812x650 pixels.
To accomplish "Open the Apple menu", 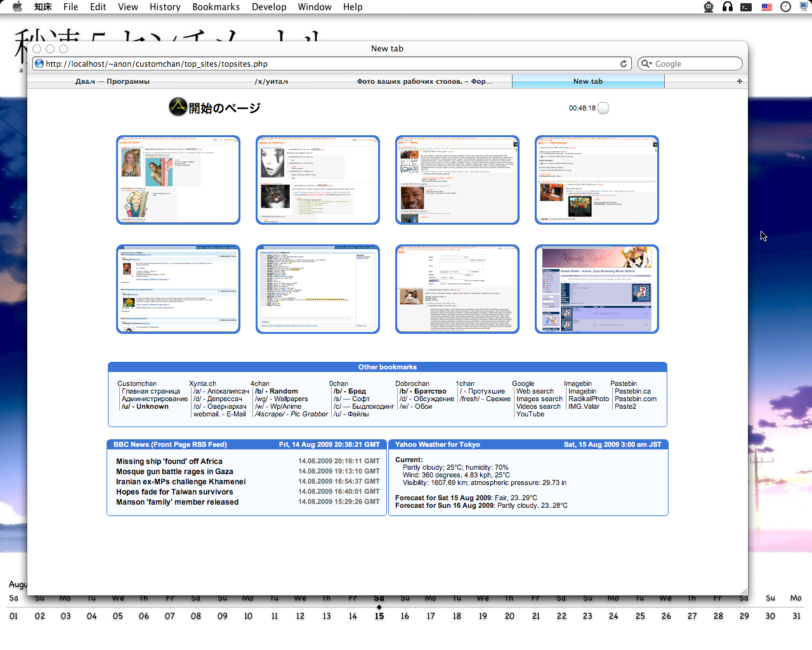I will pos(17,7).
